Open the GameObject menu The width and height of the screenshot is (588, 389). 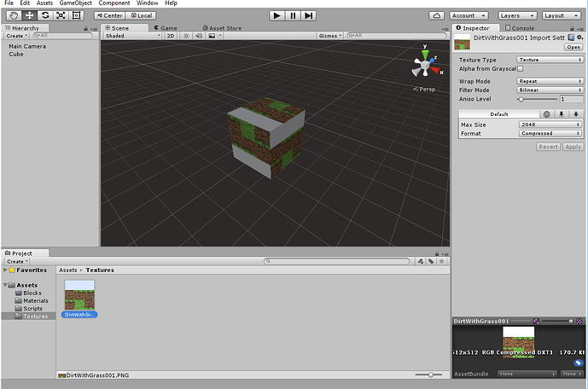75,3
